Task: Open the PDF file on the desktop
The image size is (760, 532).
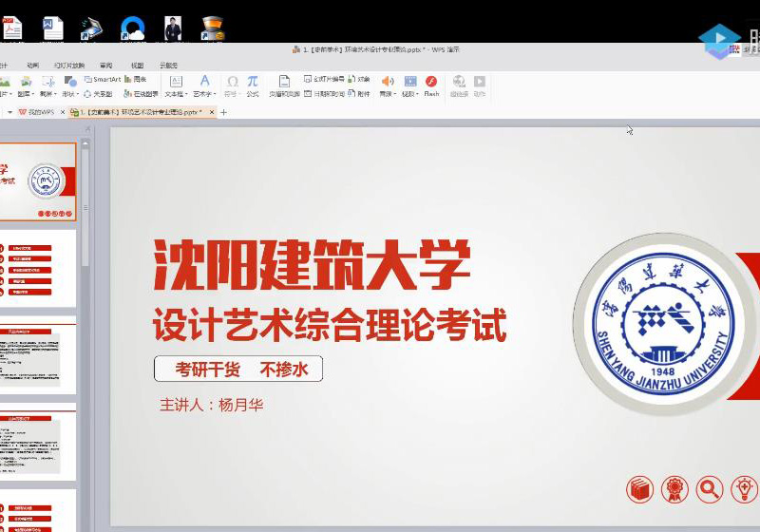Action: 11,28
